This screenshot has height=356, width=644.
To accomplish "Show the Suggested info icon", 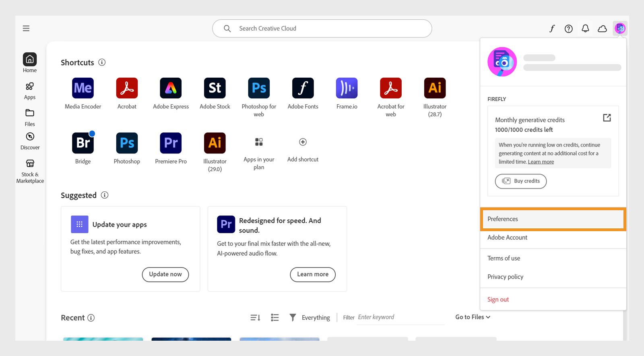I will pyautogui.click(x=105, y=195).
